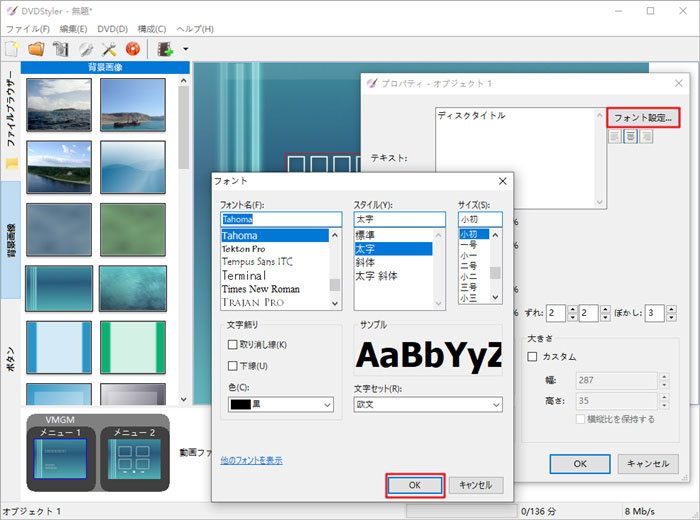This screenshot has width=700, height=520.
Task: Select Times New Roman font
Action: [275, 289]
